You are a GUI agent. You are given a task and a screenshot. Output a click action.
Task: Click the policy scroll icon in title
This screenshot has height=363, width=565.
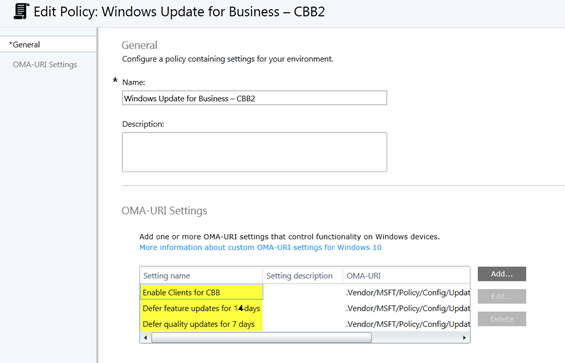[21, 11]
